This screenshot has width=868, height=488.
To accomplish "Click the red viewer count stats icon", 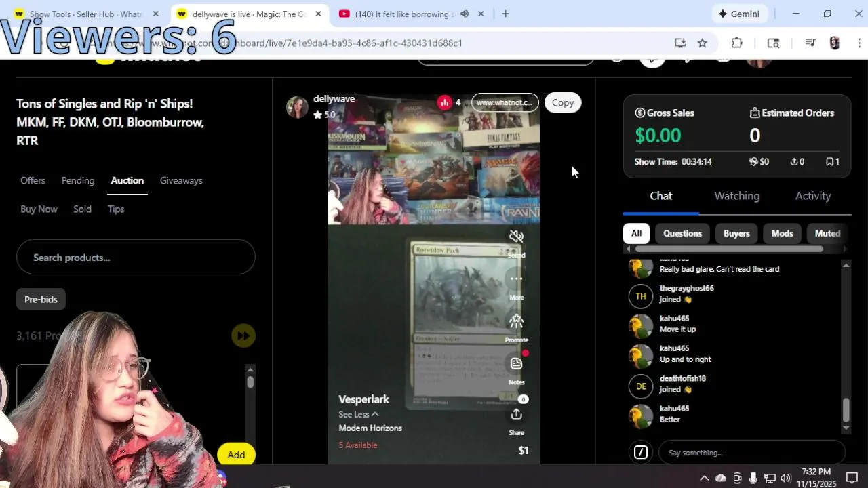I will 444,102.
